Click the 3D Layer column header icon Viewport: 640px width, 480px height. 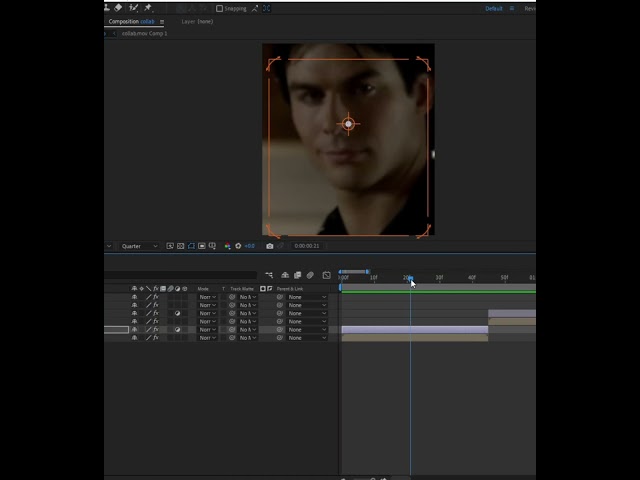tap(185, 289)
